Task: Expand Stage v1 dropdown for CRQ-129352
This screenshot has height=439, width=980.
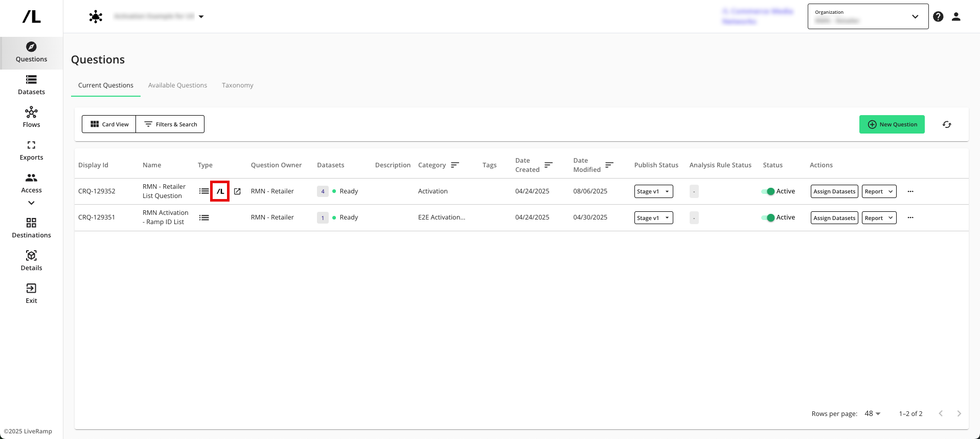Action: pos(653,191)
